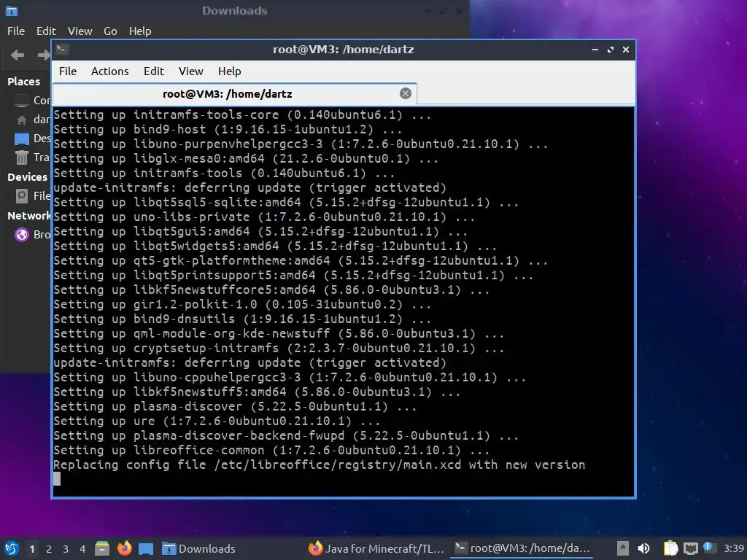Image resolution: width=747 pixels, height=560 pixels.
Task: Minimize the terminal window
Action: coord(595,50)
